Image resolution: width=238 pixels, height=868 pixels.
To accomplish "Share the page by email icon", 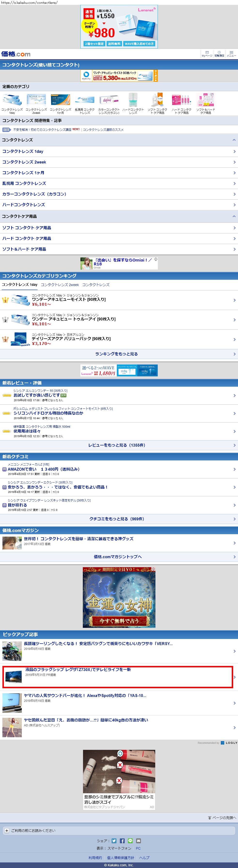I will coord(138,841).
